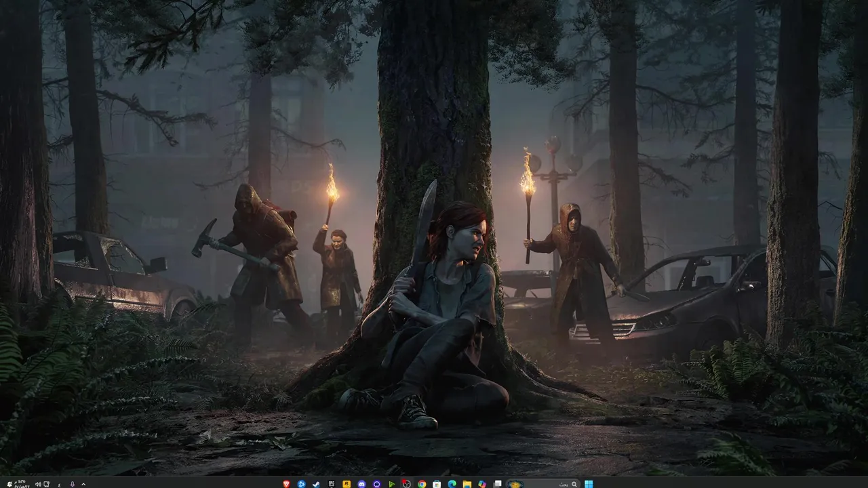868x488 pixels.
Task: Launch Brave browser from the taskbar
Action: pyautogui.click(x=286, y=484)
